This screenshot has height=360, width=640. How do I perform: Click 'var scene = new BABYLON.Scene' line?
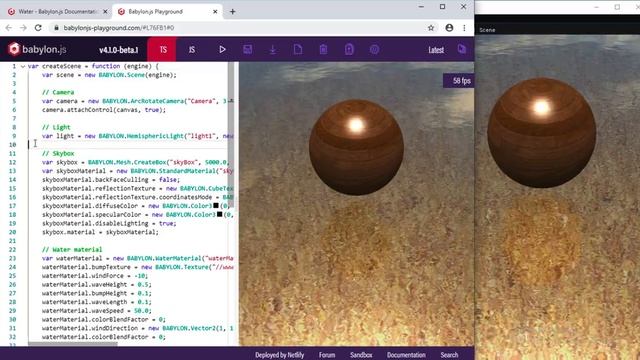coord(109,75)
